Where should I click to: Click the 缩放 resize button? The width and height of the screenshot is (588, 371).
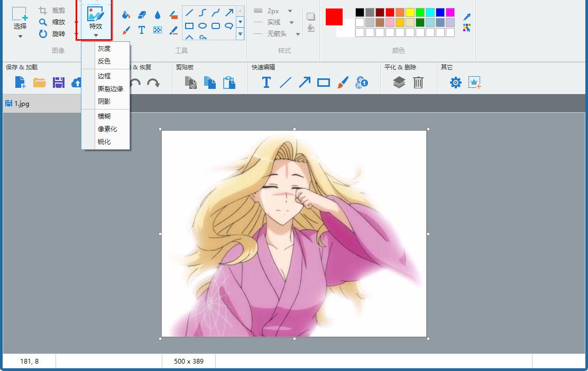click(x=52, y=22)
